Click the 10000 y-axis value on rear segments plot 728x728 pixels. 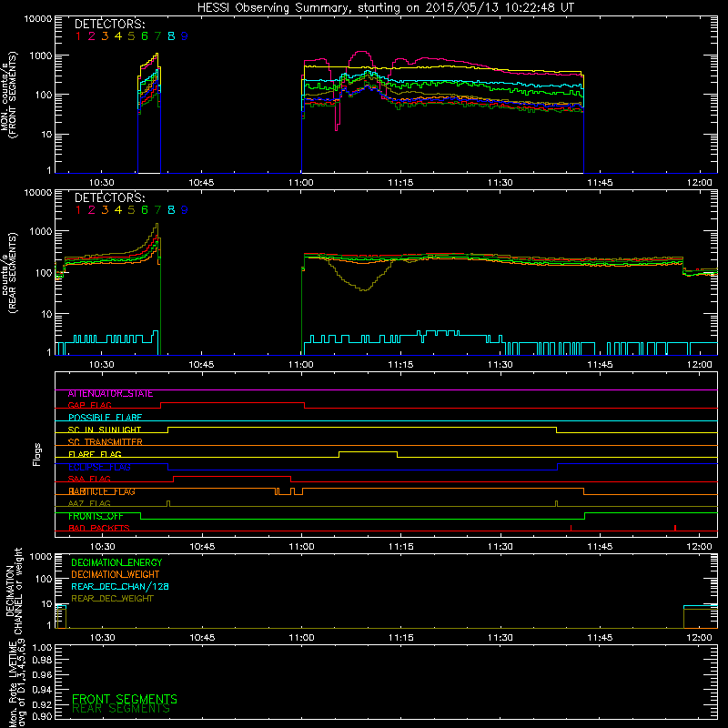(x=38, y=193)
